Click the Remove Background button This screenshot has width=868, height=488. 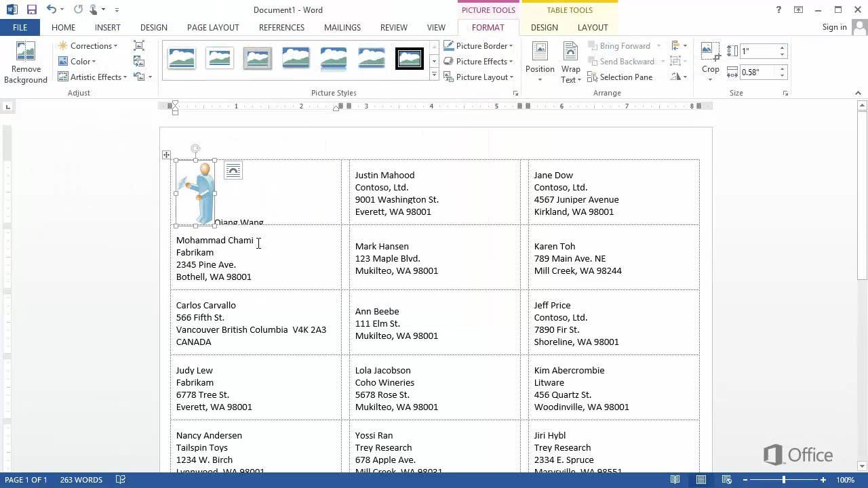[26, 63]
